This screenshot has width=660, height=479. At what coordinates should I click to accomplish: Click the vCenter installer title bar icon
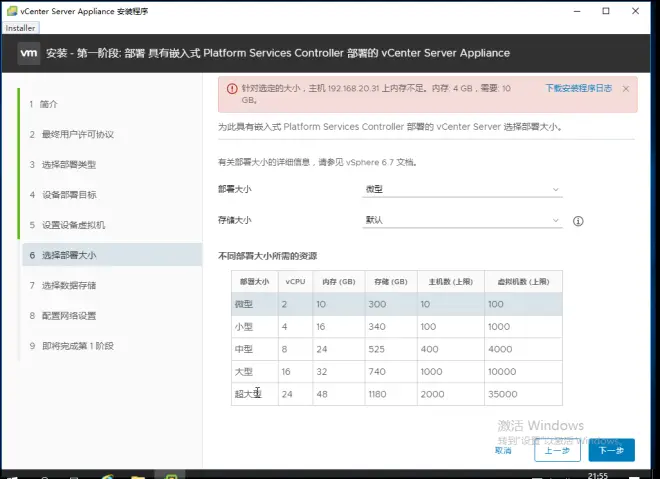click(12, 11)
